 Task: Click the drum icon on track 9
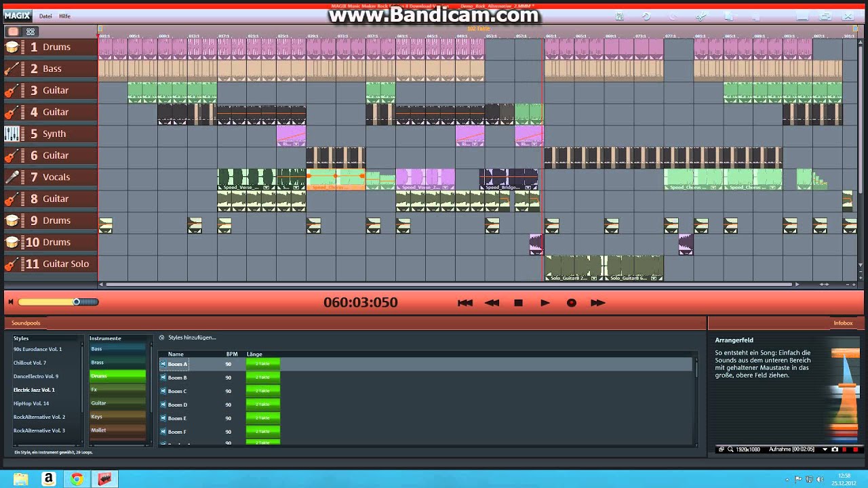click(12, 220)
